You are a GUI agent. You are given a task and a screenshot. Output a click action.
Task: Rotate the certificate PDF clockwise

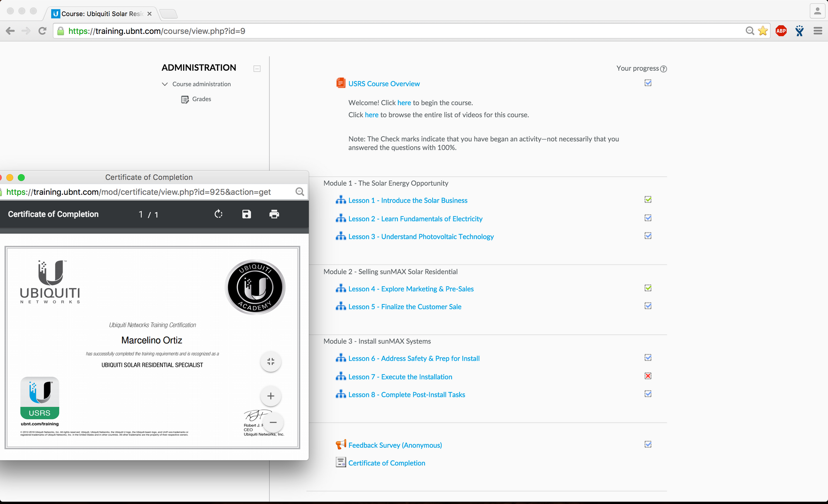[219, 214]
